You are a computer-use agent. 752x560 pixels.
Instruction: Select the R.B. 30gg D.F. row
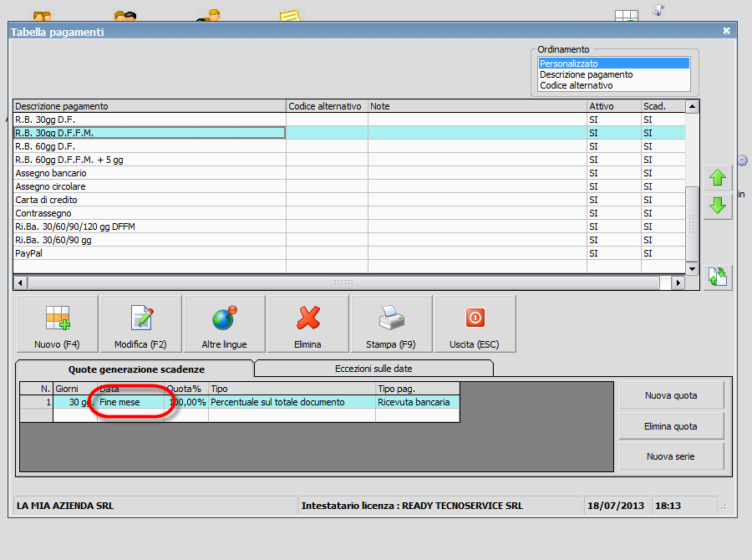349,120
